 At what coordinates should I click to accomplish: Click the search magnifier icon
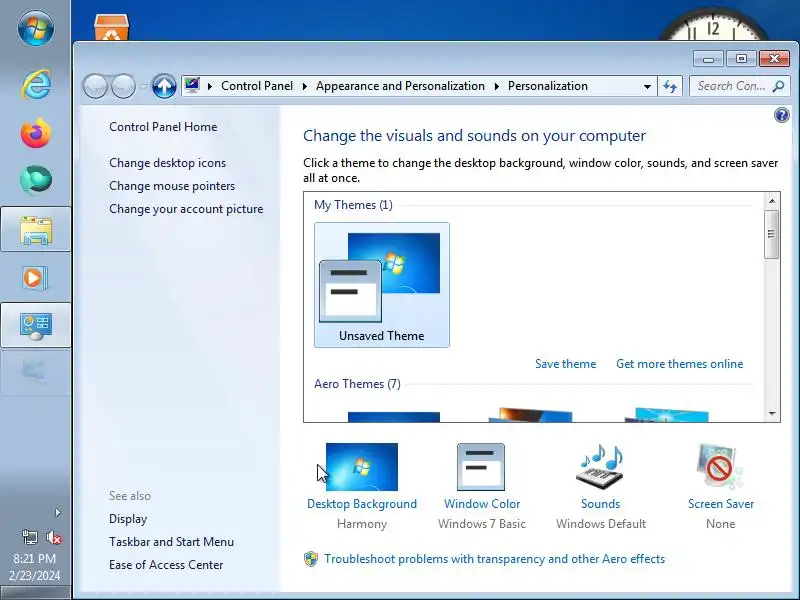tap(779, 86)
